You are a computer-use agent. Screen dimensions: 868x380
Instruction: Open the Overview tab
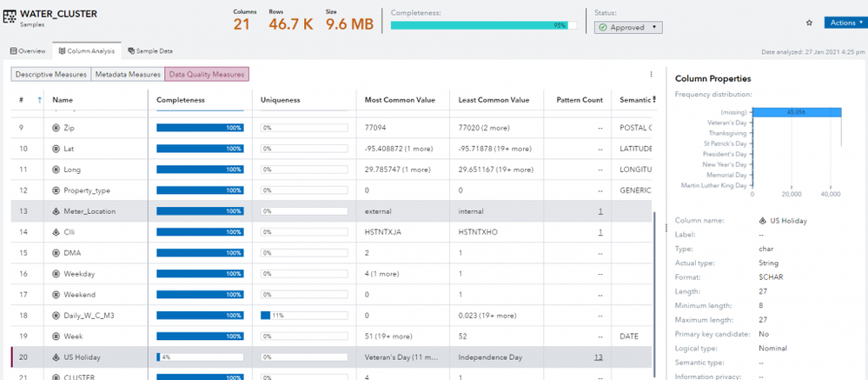(x=28, y=51)
